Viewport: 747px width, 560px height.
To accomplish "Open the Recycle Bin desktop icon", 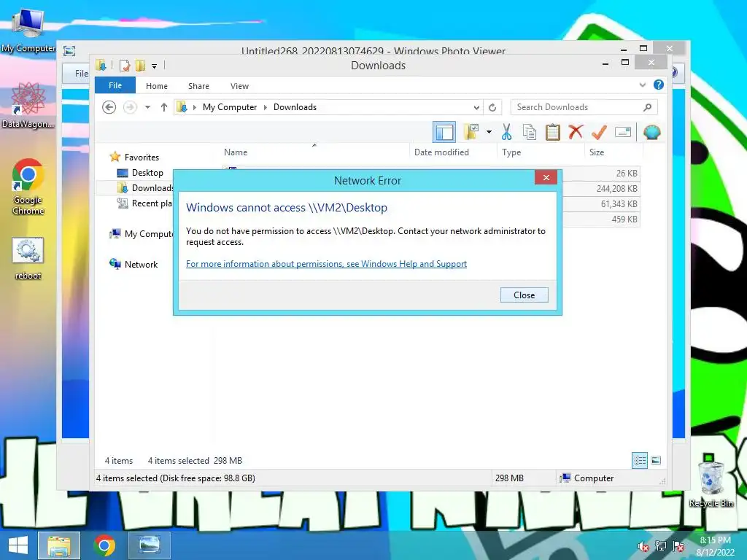I will pos(711,484).
